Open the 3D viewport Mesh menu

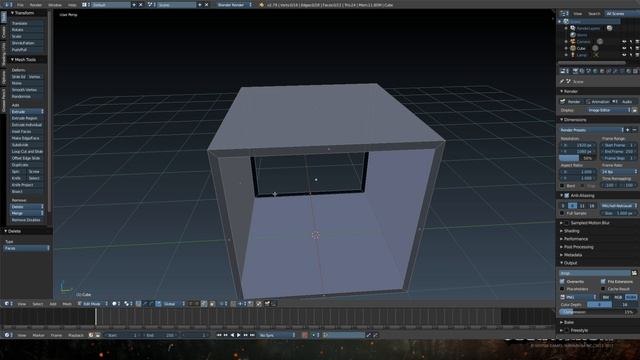[67, 304]
